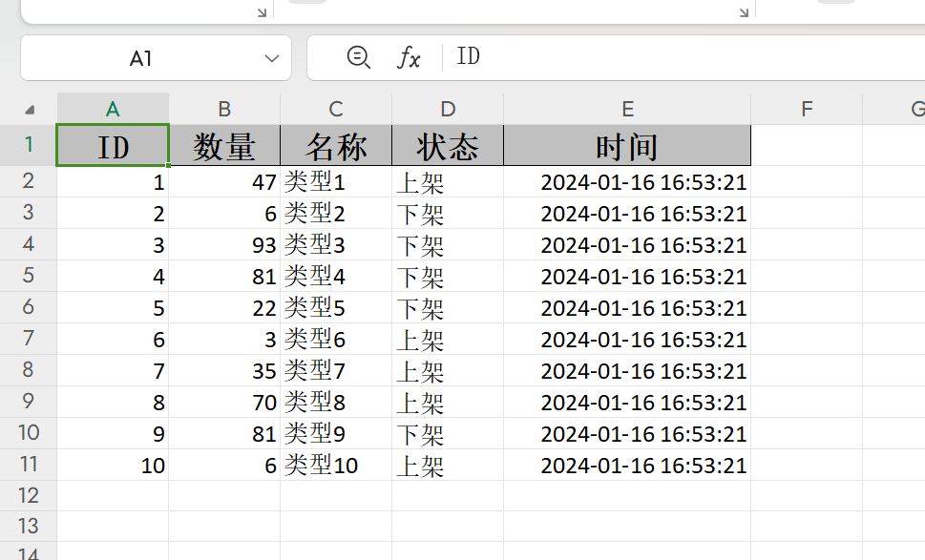Click the formula bar input showing ID
The image size is (925, 560).
[684, 57]
